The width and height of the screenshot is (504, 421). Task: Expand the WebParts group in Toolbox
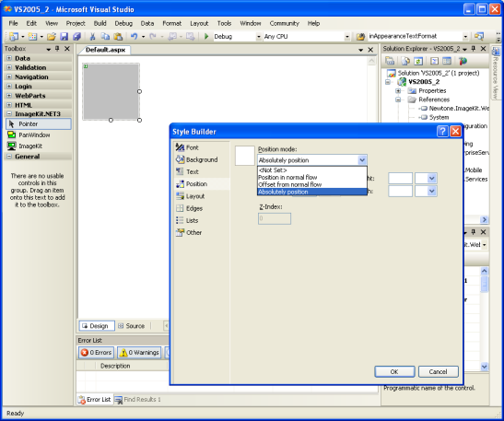point(9,96)
